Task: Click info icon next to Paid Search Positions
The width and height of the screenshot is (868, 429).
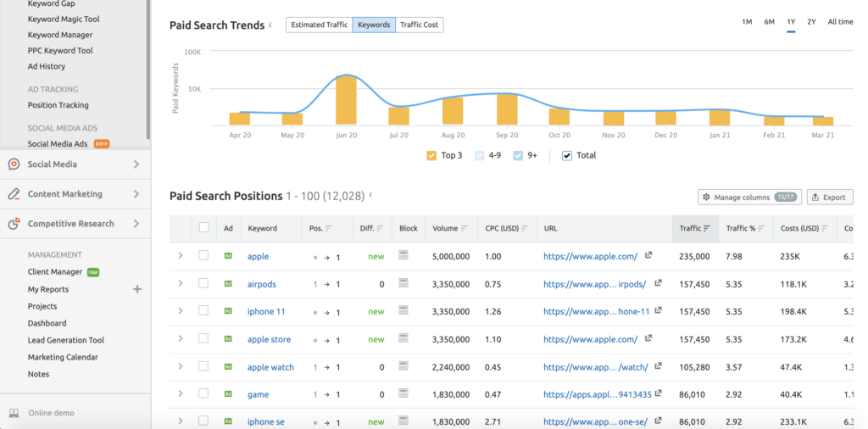Action: pos(370,195)
